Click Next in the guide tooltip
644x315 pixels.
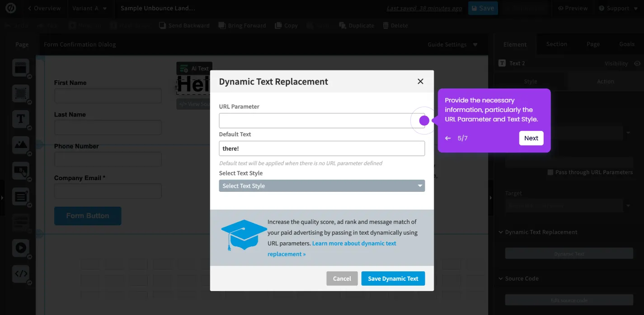click(531, 138)
